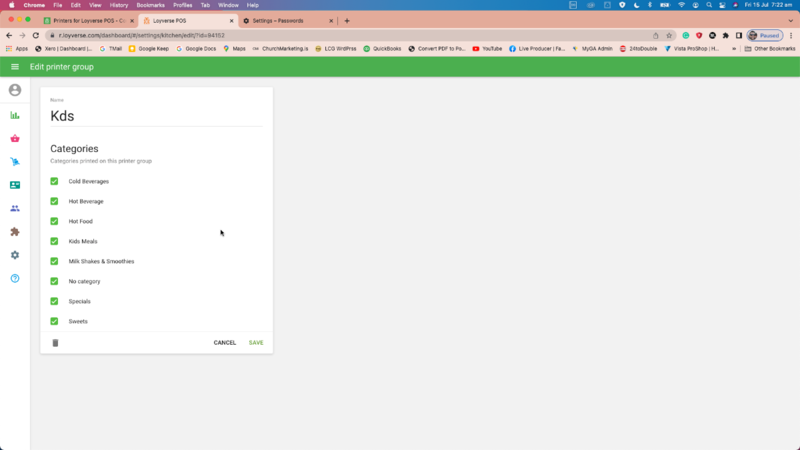Open the YouTube bookmark
Image resolution: width=800 pixels, height=450 pixels.
(487, 49)
